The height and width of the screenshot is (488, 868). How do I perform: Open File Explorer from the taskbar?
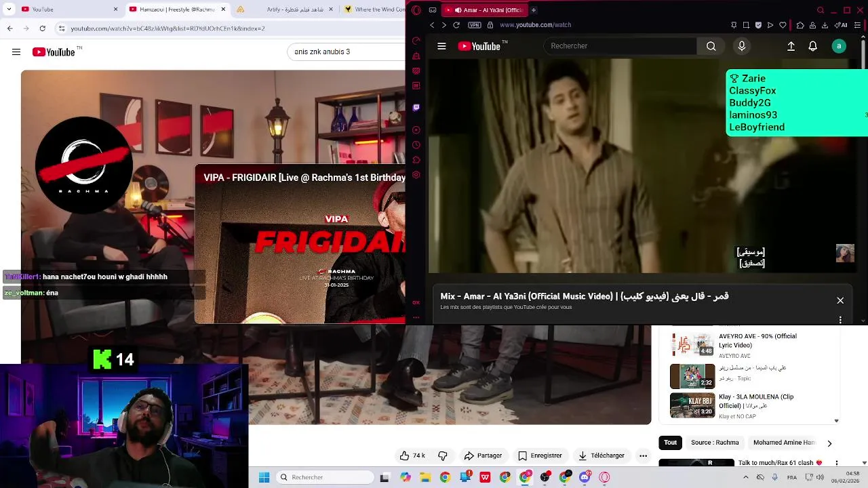pyautogui.click(x=425, y=477)
